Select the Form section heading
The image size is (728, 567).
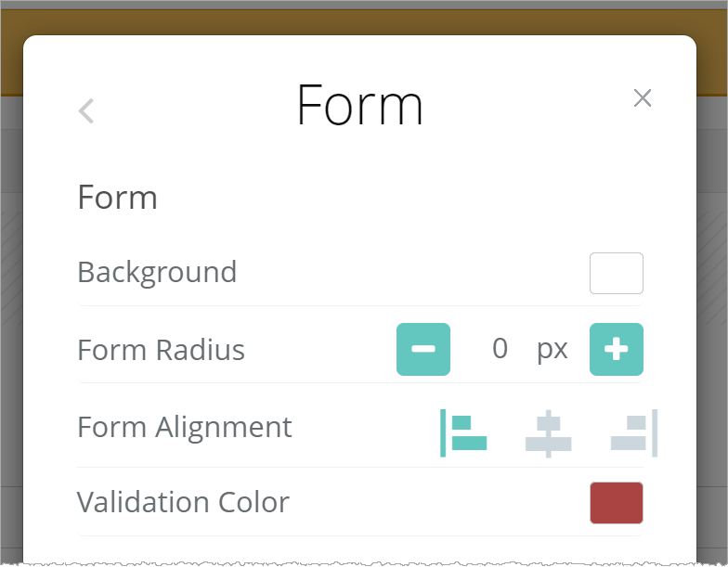click(x=117, y=198)
